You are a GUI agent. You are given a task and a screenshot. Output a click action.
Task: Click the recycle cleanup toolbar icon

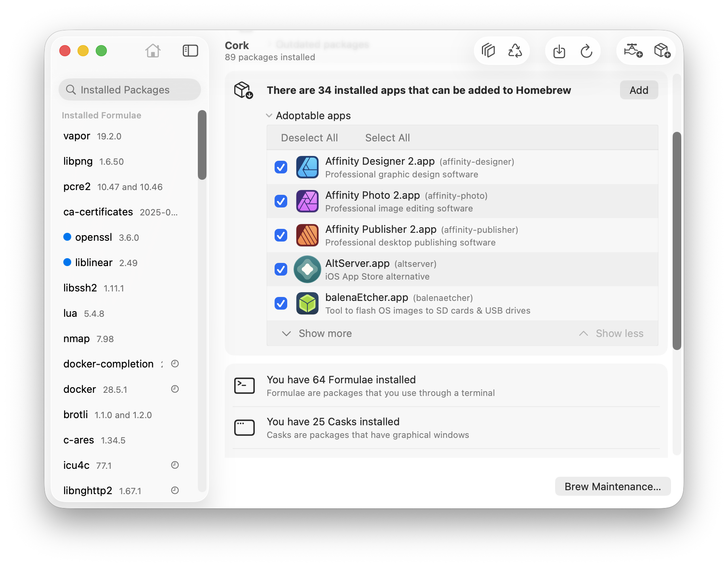[x=515, y=51]
